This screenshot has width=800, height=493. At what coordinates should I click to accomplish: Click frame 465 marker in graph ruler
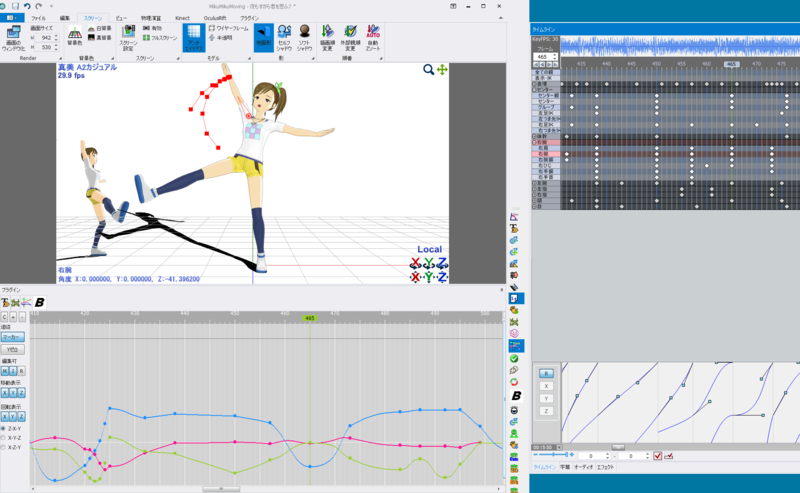310,318
